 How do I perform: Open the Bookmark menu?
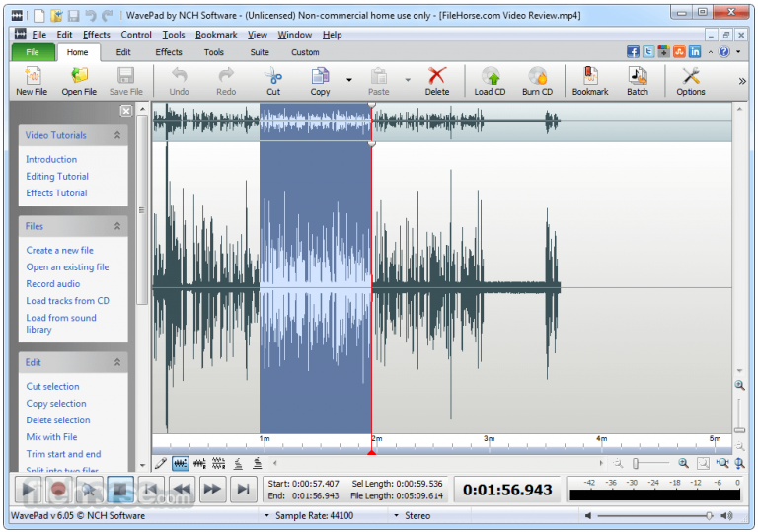(216, 35)
